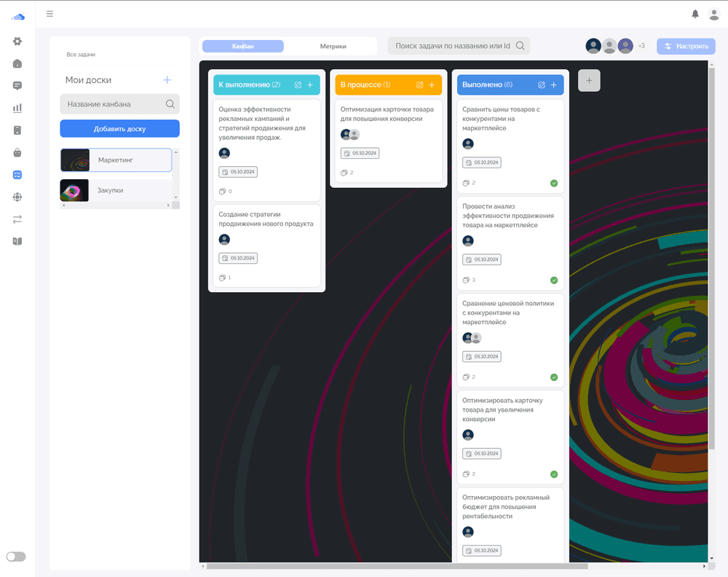Click the Маркетинг board thumbnail image
Screen dimensions: 728x577
coord(75,160)
